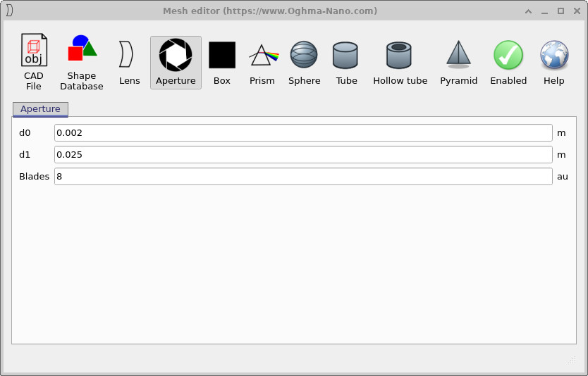Choose the Sphere mesh
This screenshot has width=588, height=376.
coord(304,62)
